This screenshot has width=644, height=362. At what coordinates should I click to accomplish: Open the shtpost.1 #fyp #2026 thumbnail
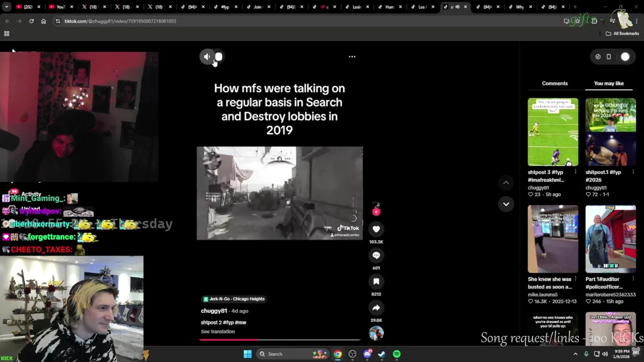click(610, 132)
